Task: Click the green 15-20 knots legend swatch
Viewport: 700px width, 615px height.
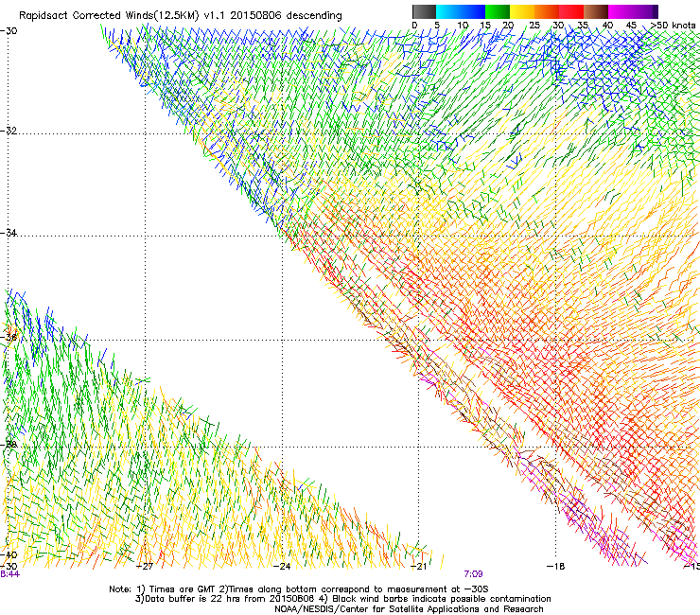Action: tap(498, 11)
